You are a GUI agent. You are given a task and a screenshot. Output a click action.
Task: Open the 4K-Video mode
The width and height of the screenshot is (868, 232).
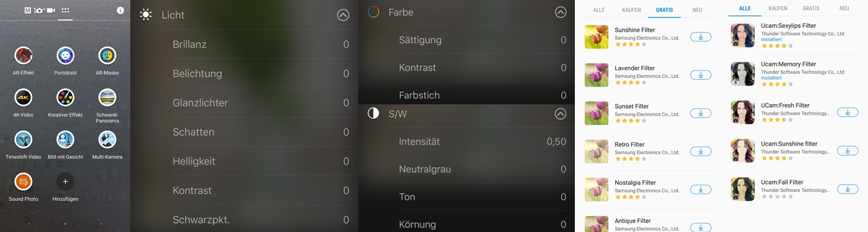click(23, 98)
